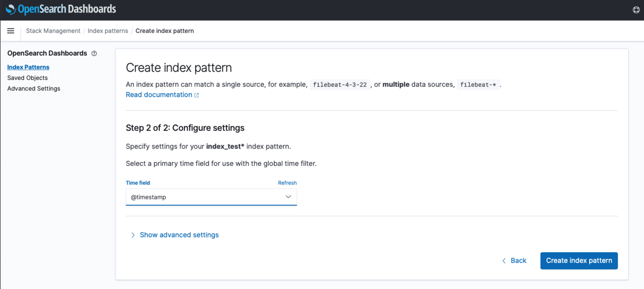This screenshot has width=644, height=289.
Task: Click Refresh above the Time field
Action: pyautogui.click(x=287, y=183)
